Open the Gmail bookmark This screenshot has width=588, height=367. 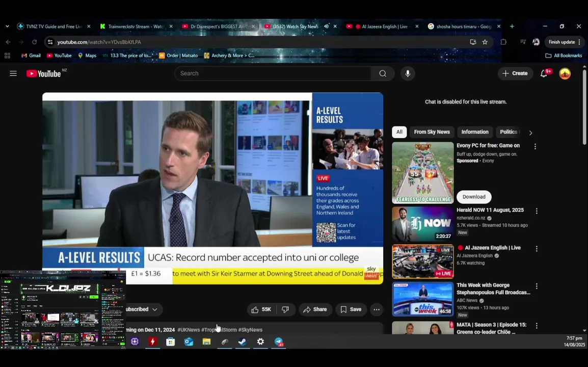(x=31, y=56)
